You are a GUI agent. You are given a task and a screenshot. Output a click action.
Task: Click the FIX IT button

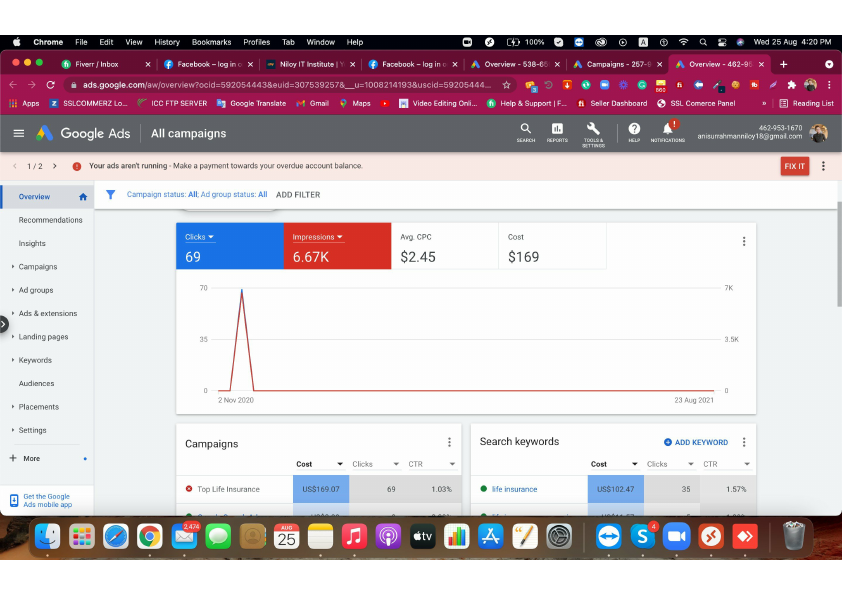click(795, 166)
